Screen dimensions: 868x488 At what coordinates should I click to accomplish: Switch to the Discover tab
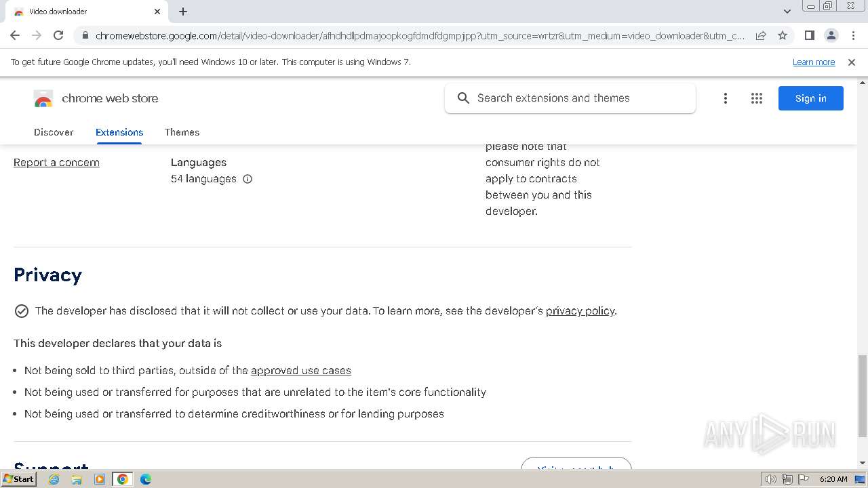54,132
